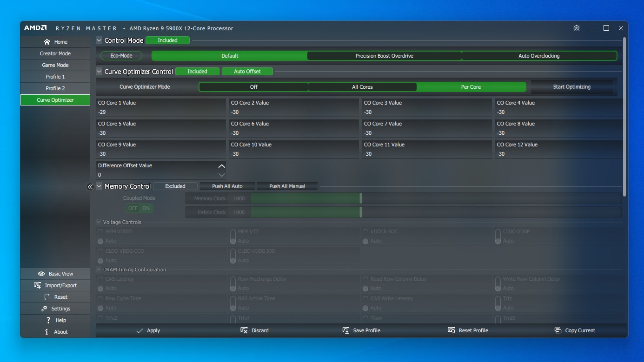Click the vertical scrollbar
The height and width of the screenshot is (362, 644).
coord(624,116)
